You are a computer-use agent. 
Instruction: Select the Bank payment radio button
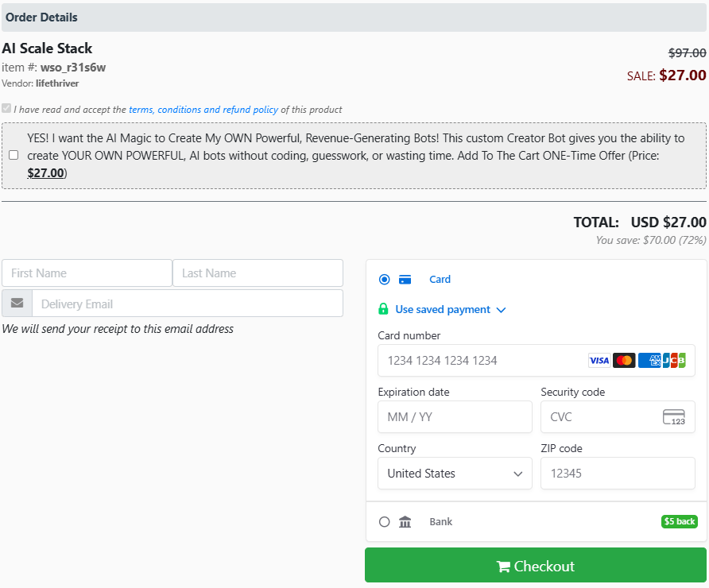tap(385, 521)
